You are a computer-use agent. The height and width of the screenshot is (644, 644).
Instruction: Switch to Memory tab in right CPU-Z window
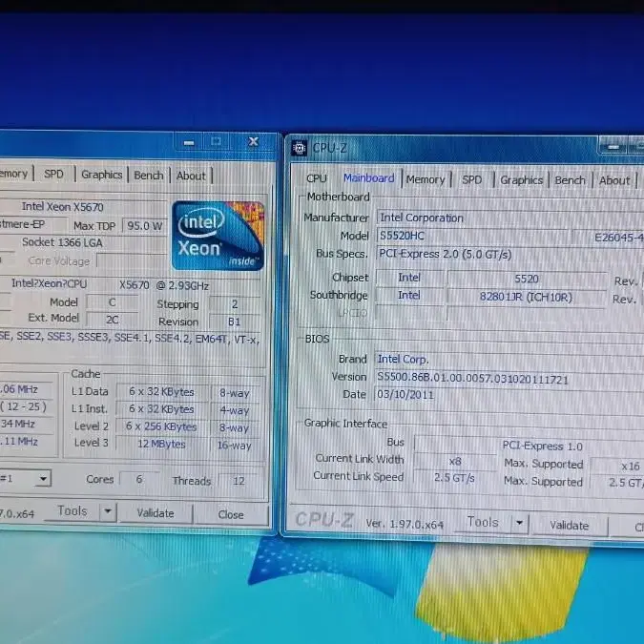click(426, 179)
